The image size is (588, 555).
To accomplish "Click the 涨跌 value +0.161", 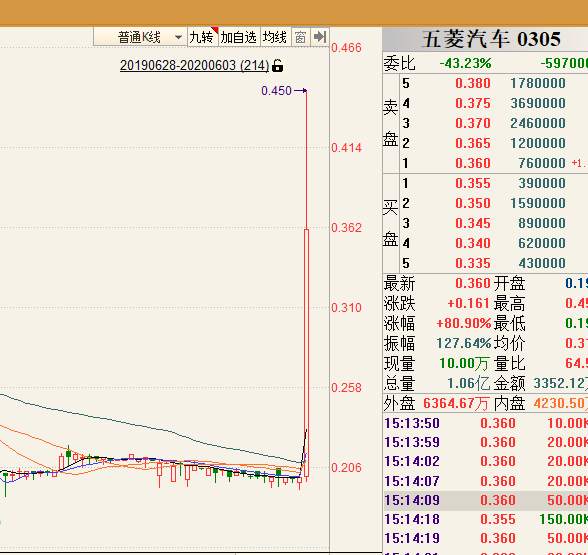I will coord(468,303).
